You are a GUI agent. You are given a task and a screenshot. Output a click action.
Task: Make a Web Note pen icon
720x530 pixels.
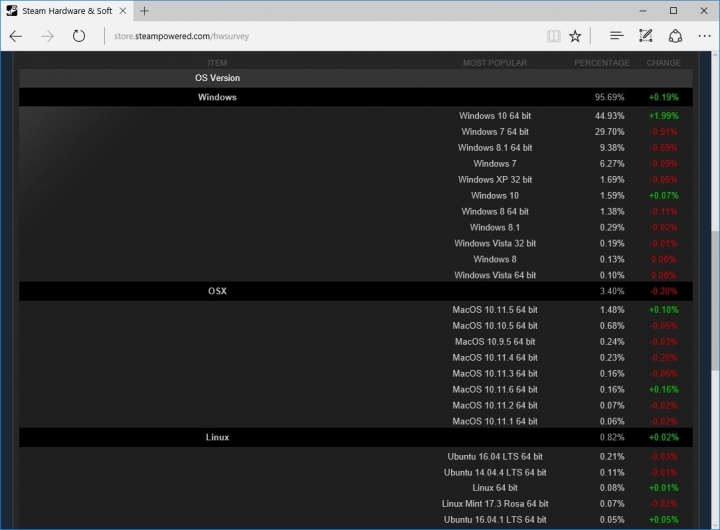[x=646, y=36]
